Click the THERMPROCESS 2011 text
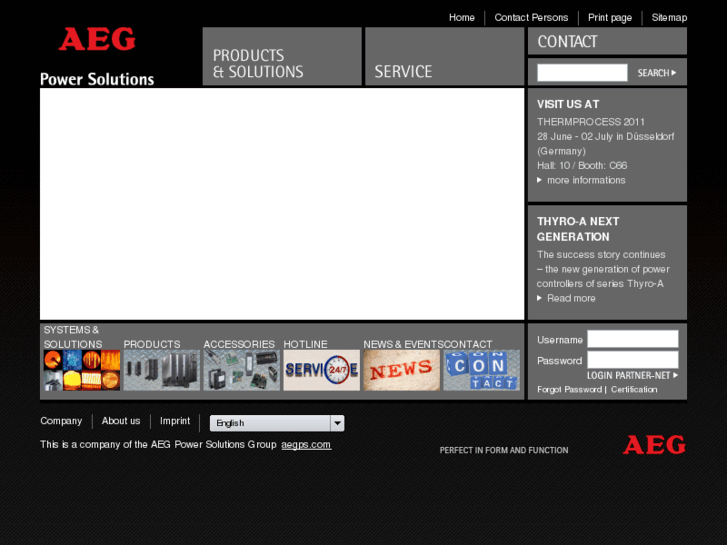727x545 pixels. coord(591,122)
